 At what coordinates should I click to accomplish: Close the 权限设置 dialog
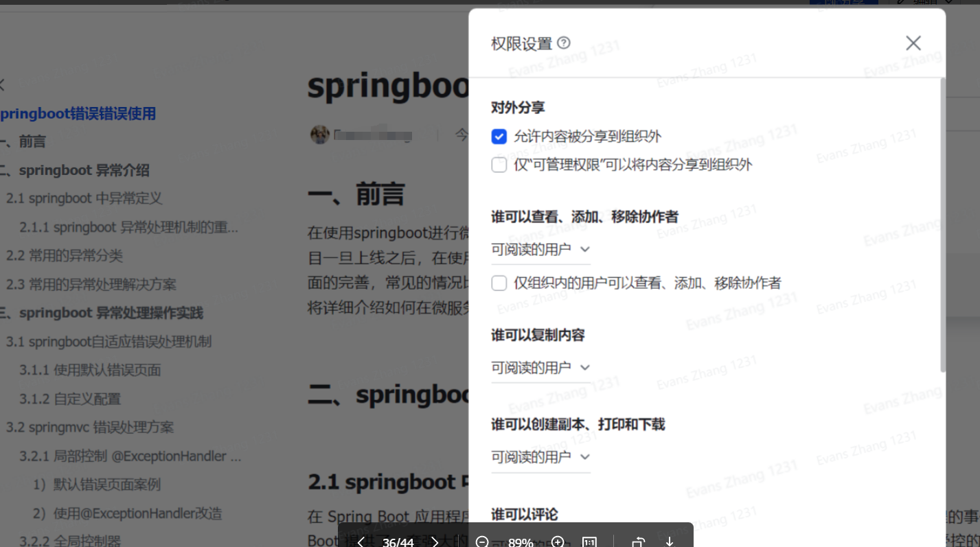913,43
